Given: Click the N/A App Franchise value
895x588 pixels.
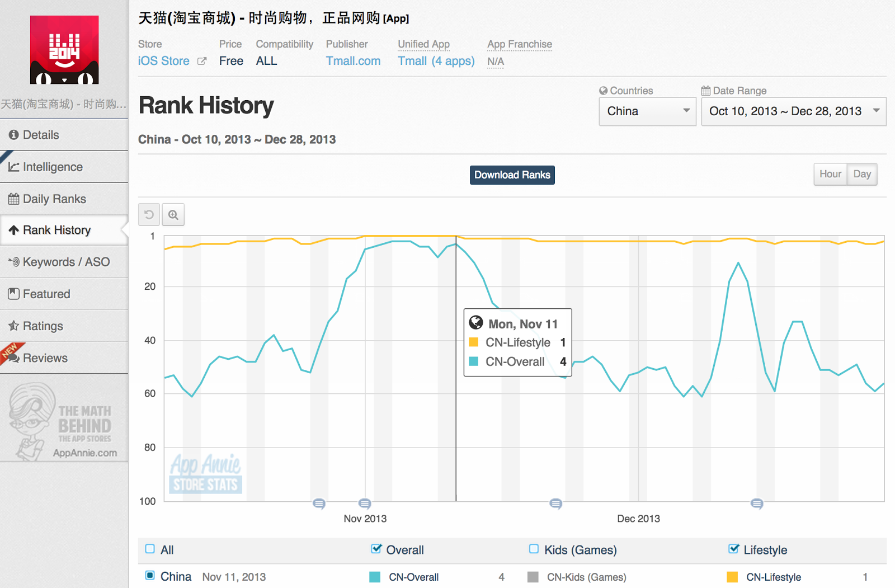Looking at the screenshot, I should (x=496, y=62).
